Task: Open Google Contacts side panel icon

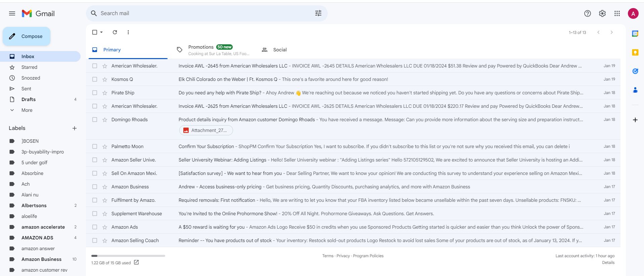Action: 635,90
